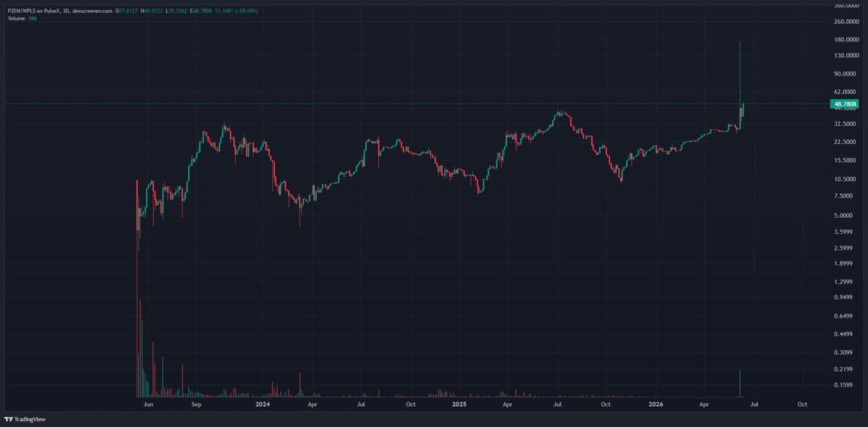Click the Oct label just before 2026
Image resolution: width=868 pixels, height=427 pixels.
(606, 405)
